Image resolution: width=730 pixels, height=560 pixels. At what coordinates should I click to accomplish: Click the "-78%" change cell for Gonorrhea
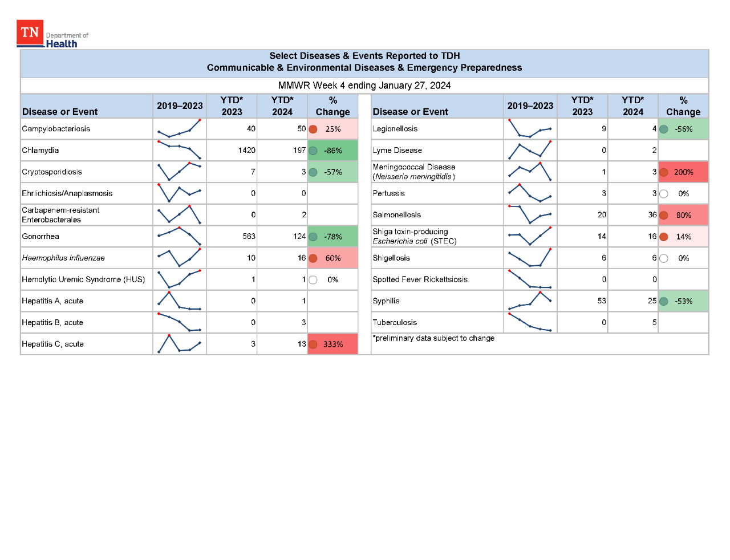[332, 236]
